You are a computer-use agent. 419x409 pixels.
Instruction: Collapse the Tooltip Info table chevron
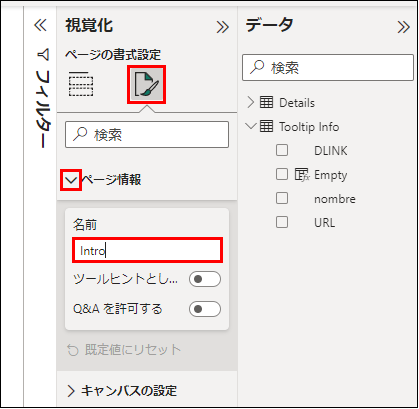(x=251, y=126)
